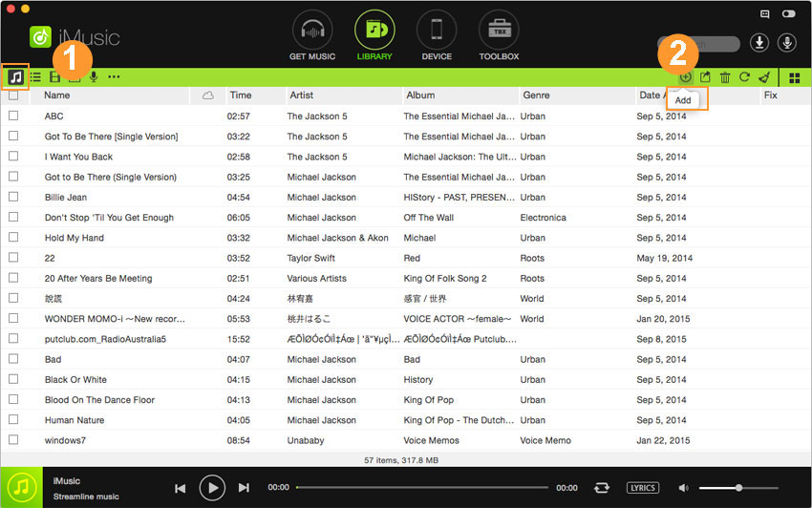Click the player album art thumbnail
Image resolution: width=812 pixels, height=508 pixels.
click(21, 487)
